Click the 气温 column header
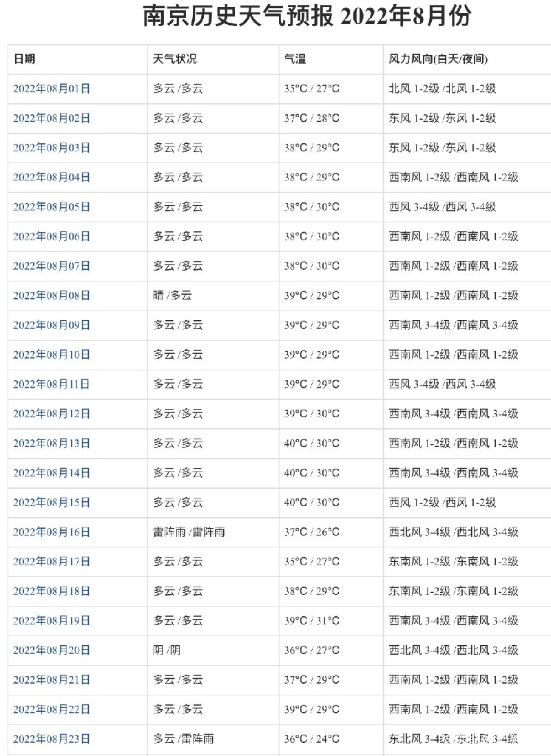Screen dimensions: 551x756 295,59
